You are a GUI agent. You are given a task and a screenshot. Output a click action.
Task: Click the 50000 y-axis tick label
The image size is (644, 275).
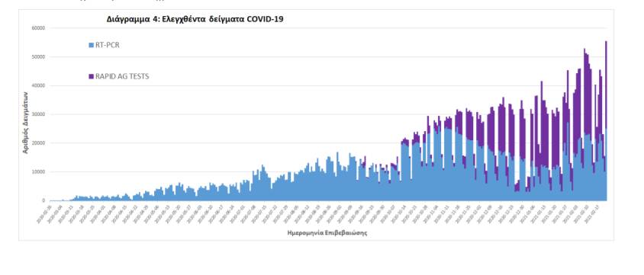[39, 57]
